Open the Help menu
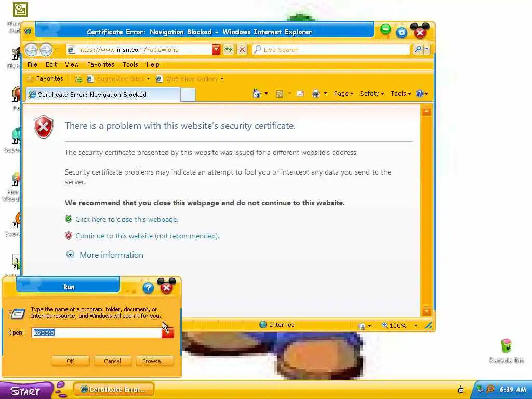The width and height of the screenshot is (532, 399). (153, 64)
